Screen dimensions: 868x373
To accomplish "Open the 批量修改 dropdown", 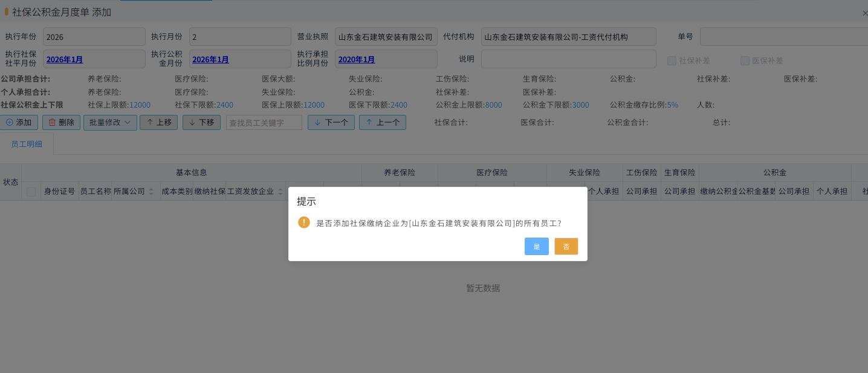I will 110,122.
